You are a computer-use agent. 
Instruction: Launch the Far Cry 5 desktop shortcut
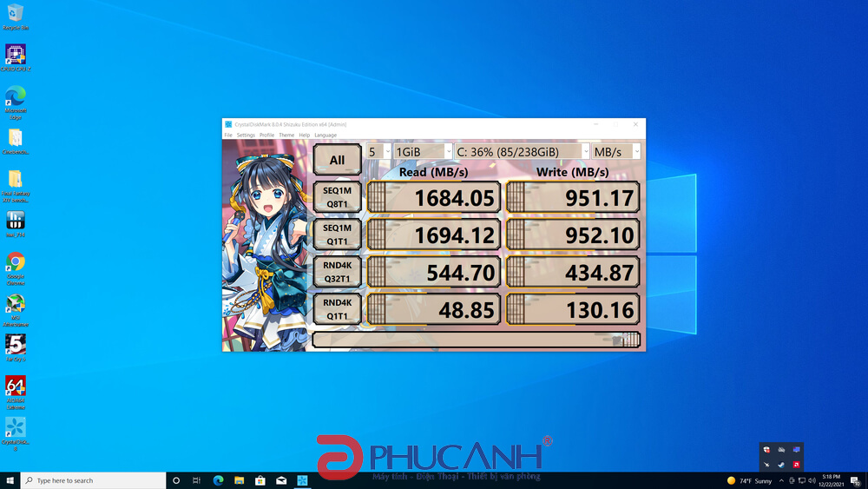pyautogui.click(x=16, y=347)
